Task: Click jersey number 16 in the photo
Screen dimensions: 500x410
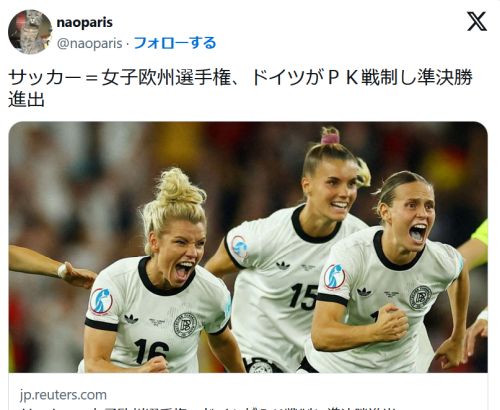Action: click(x=152, y=351)
